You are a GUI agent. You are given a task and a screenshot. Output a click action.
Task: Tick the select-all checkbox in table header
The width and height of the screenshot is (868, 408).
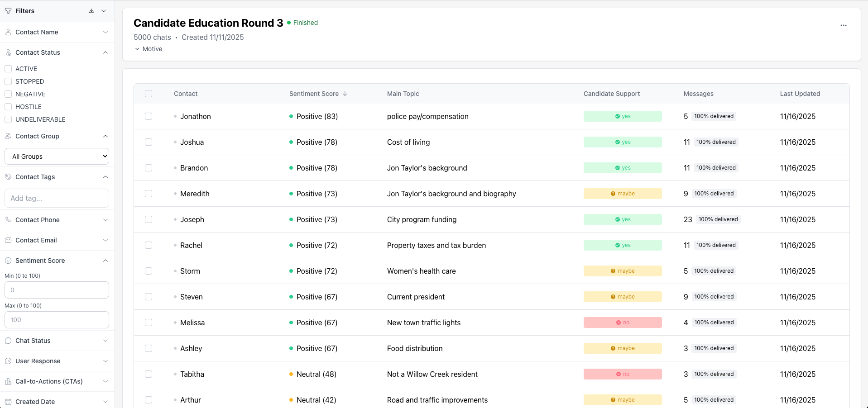click(x=149, y=94)
